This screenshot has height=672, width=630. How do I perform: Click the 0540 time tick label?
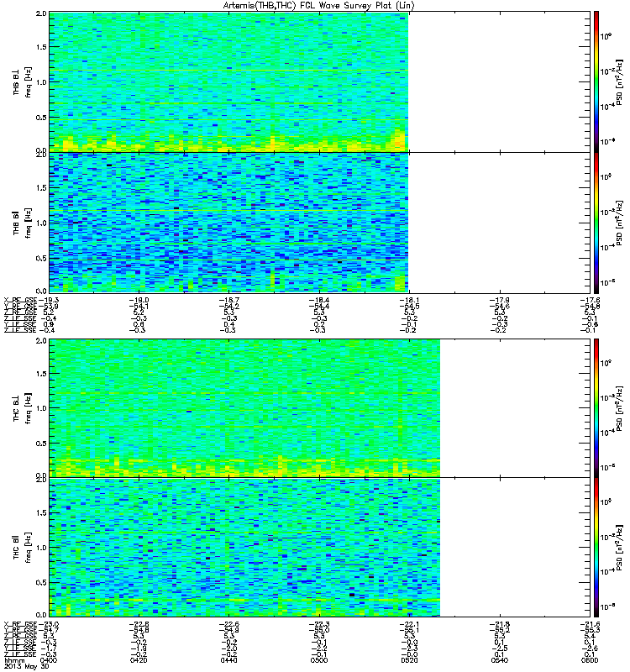pyautogui.click(x=499, y=660)
